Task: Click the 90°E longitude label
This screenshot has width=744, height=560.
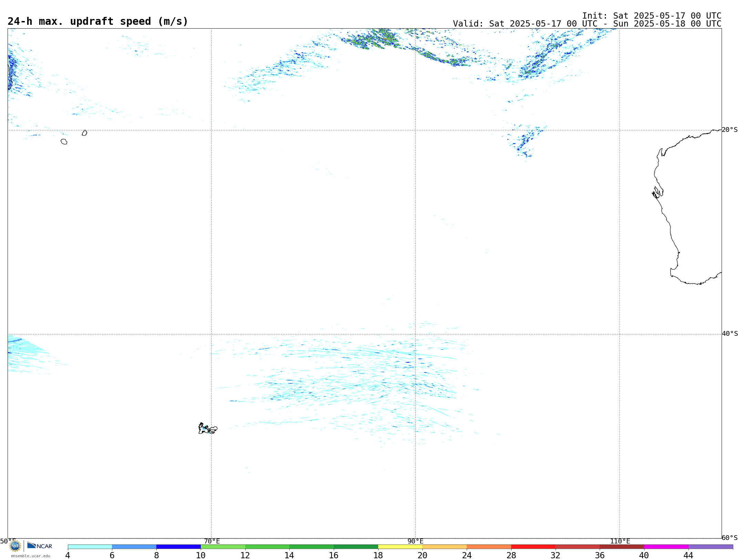Action: pos(415,541)
